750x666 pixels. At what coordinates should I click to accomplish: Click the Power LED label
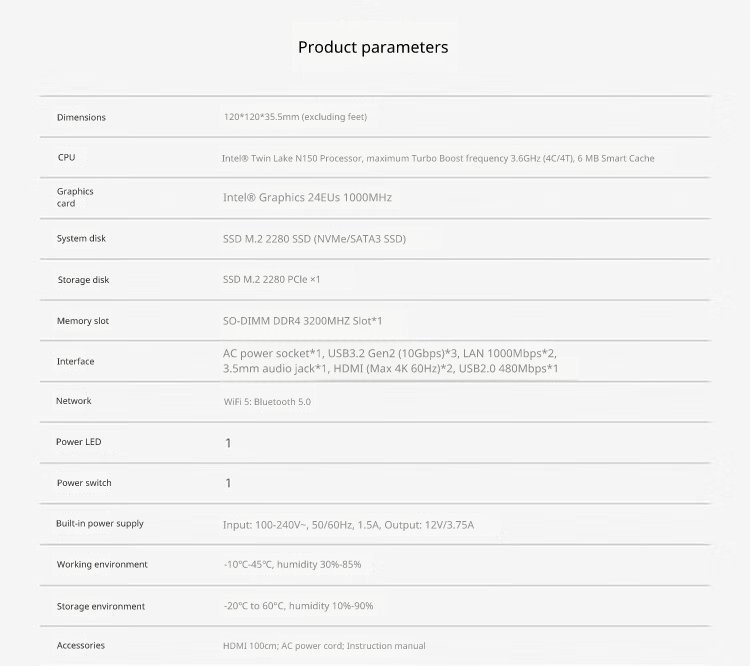point(79,442)
